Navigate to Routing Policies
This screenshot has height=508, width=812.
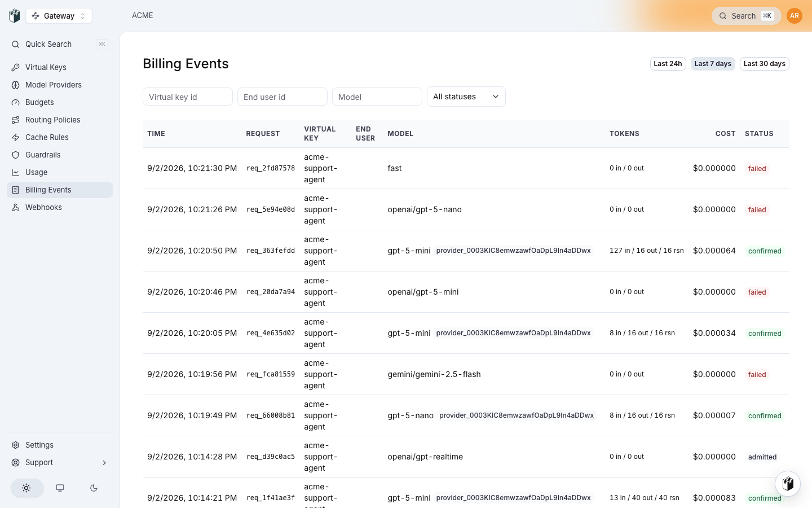point(60,120)
